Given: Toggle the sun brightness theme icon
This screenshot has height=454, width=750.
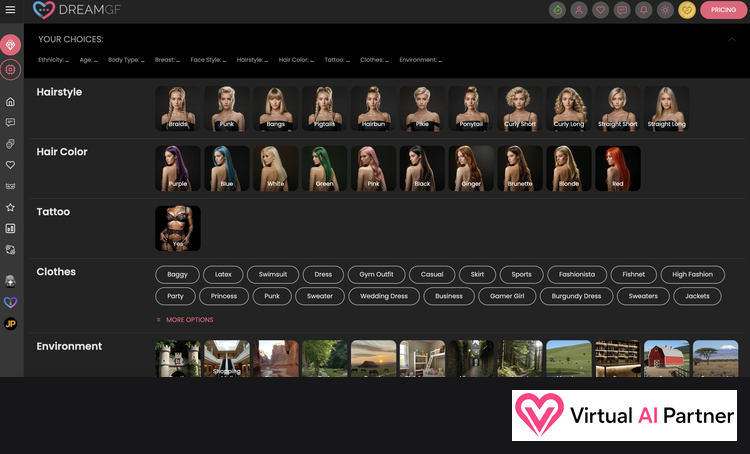Looking at the screenshot, I should (x=665, y=10).
